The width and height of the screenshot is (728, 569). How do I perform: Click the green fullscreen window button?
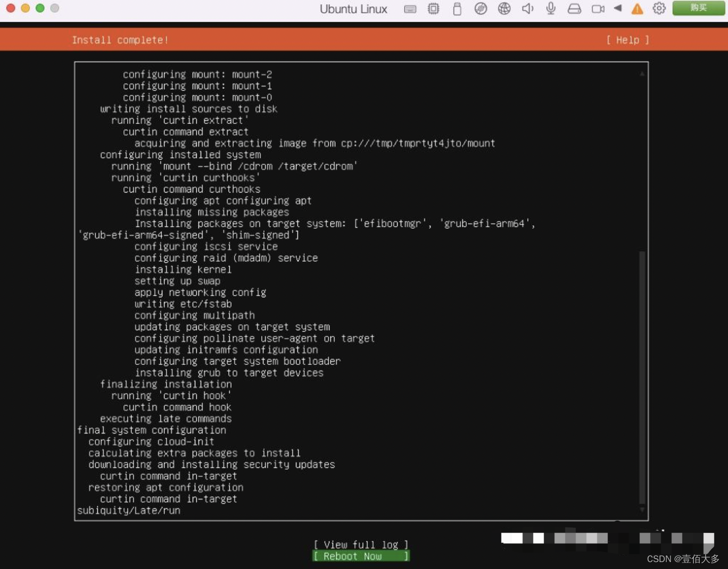click(40, 8)
